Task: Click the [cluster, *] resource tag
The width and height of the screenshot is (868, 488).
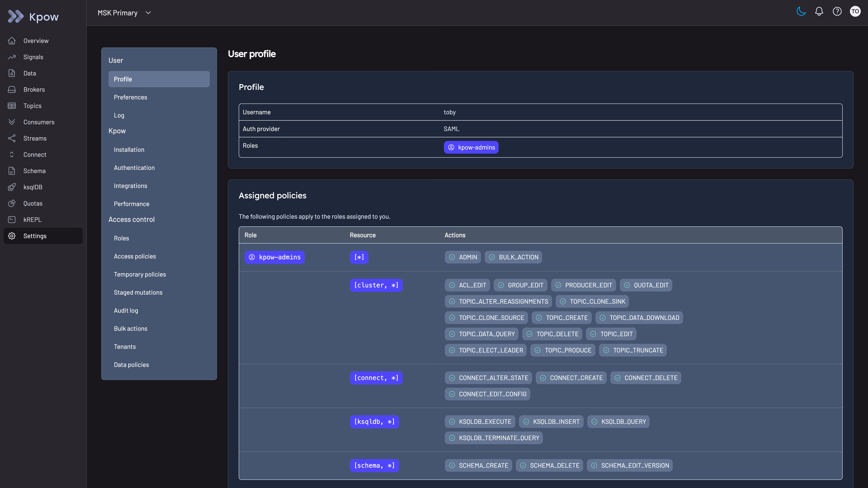Action: pyautogui.click(x=376, y=285)
